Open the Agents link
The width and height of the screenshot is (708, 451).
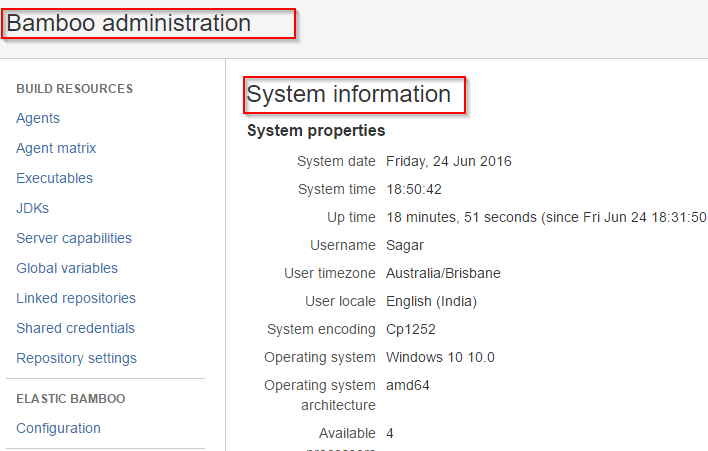(x=38, y=118)
